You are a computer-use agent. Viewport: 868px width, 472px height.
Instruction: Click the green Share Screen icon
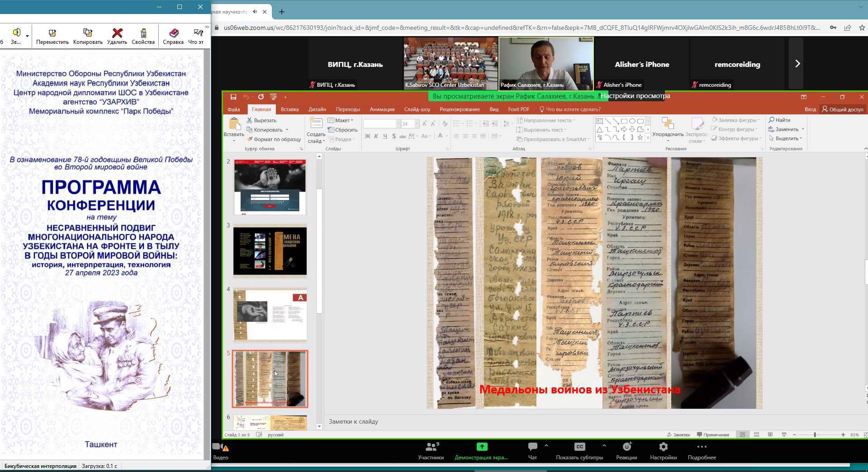(482, 447)
